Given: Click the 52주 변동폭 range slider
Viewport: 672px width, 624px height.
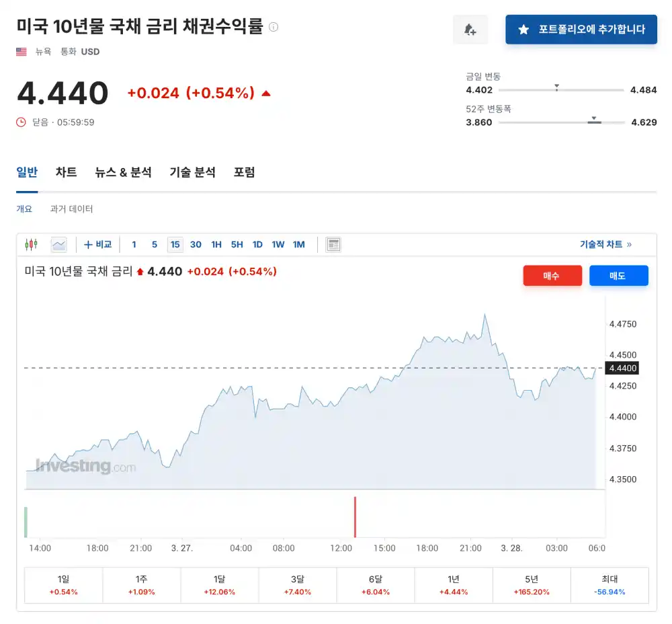Looking at the screenshot, I should pyautogui.click(x=593, y=122).
